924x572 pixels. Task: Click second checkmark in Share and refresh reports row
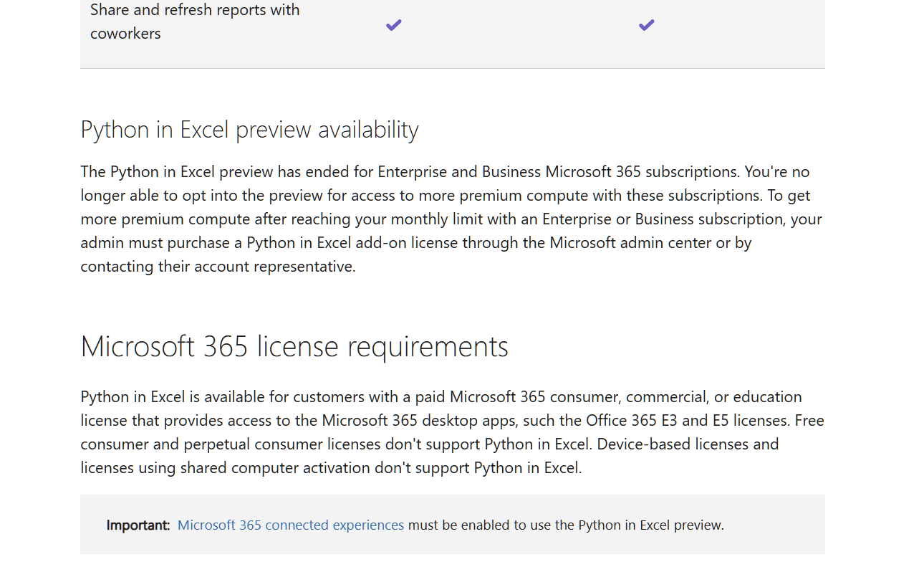pos(647,25)
